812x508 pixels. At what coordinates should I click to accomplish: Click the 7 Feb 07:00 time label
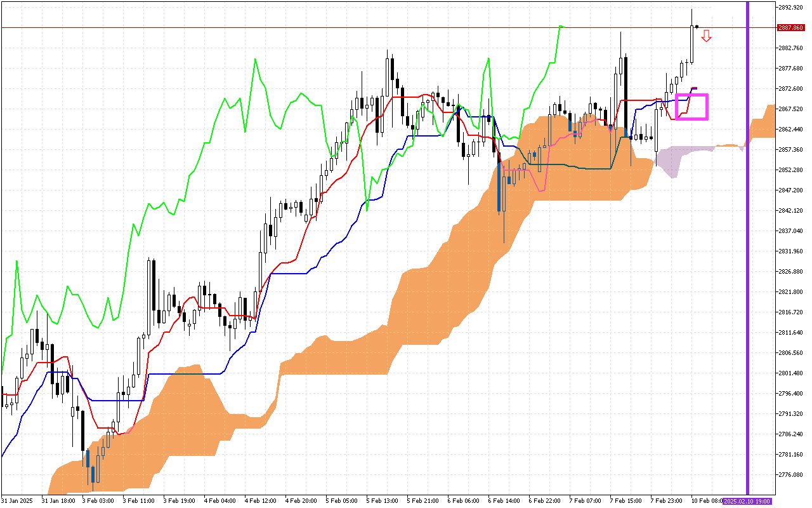point(586,501)
